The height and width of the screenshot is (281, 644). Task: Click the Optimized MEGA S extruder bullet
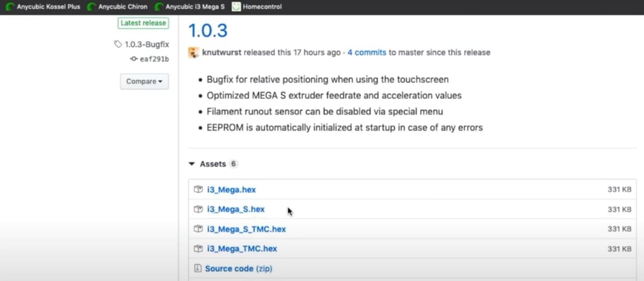tap(334, 95)
